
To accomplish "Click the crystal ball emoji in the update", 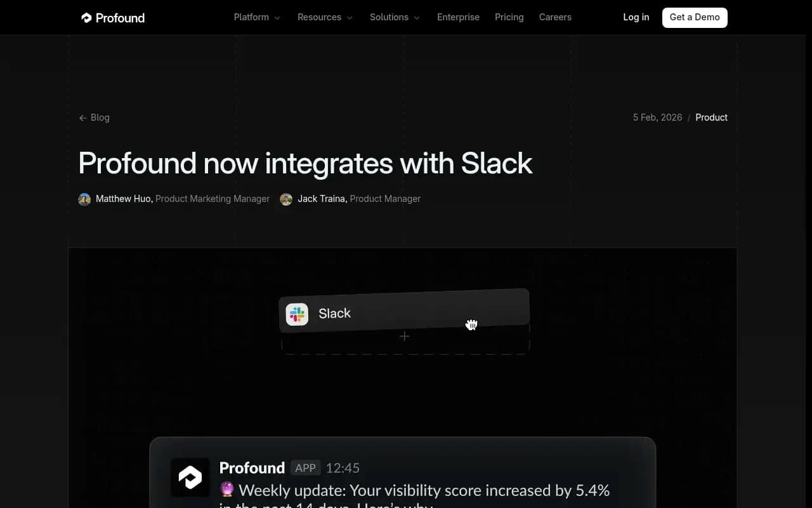I will click(226, 490).
